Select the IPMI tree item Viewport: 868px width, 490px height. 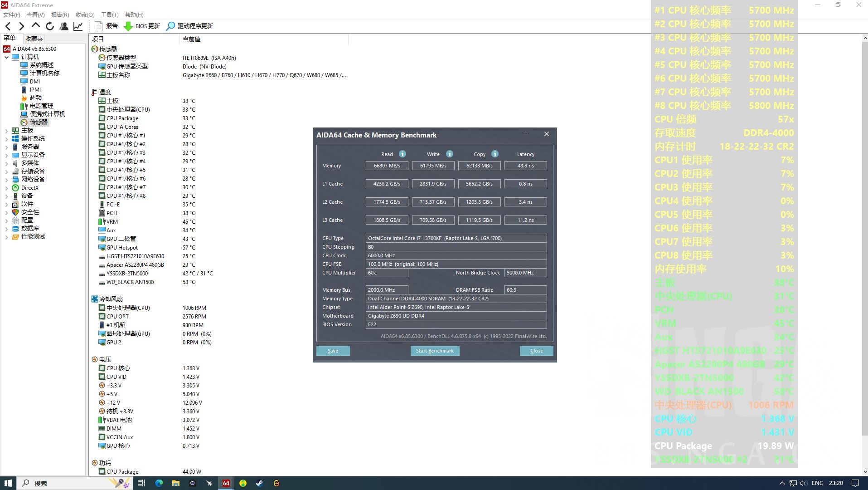point(35,90)
